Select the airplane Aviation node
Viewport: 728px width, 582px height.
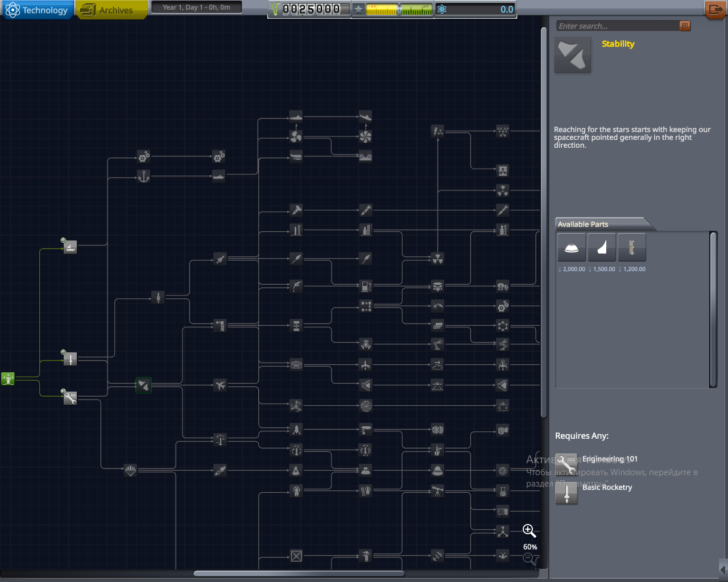[220, 385]
